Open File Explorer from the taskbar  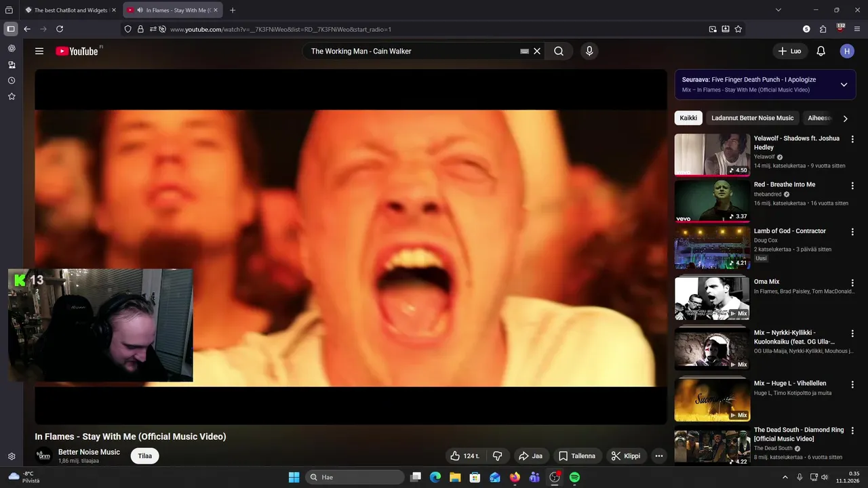tap(455, 477)
